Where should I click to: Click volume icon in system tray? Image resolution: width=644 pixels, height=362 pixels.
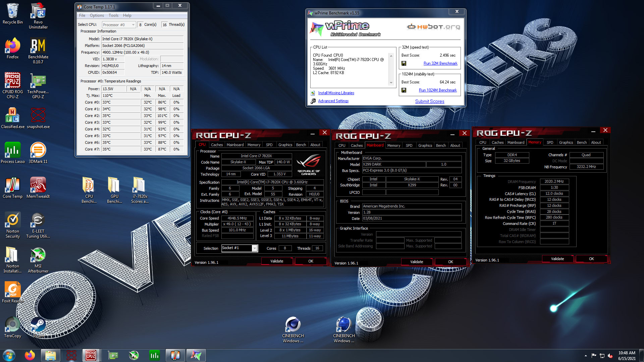click(x=610, y=356)
